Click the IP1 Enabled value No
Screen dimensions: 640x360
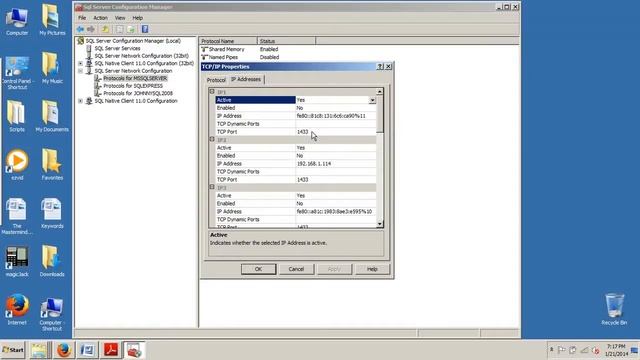(300, 108)
